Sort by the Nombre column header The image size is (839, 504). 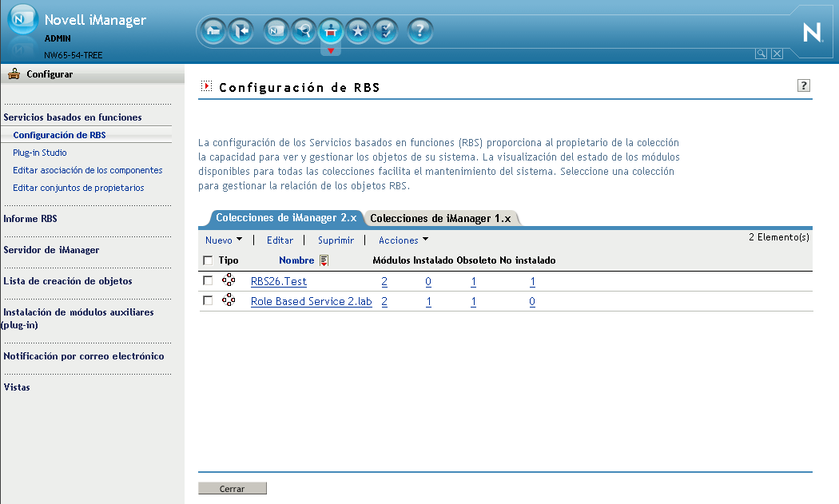(296, 260)
